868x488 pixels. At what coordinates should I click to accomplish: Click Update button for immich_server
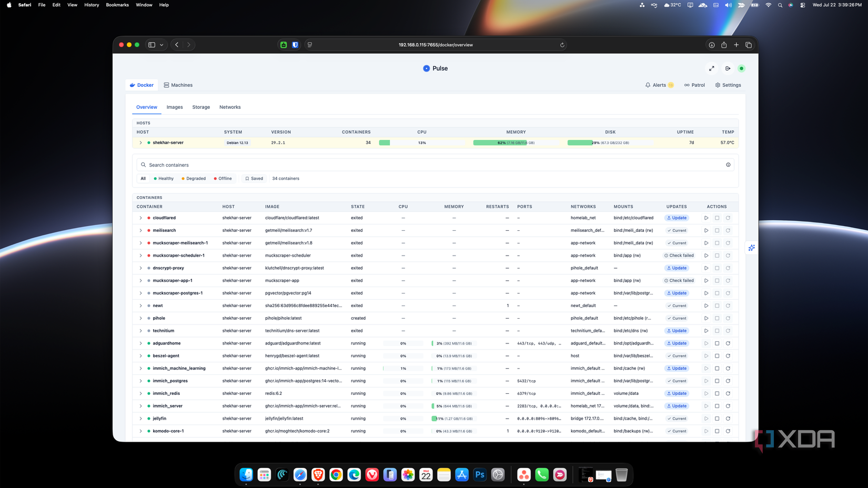[x=677, y=406]
